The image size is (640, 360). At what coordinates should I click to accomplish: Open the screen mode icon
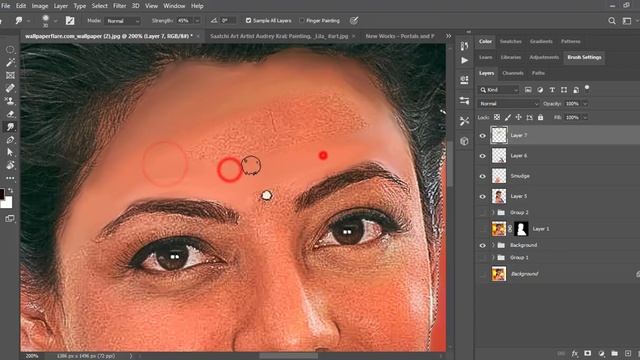(x=10, y=219)
